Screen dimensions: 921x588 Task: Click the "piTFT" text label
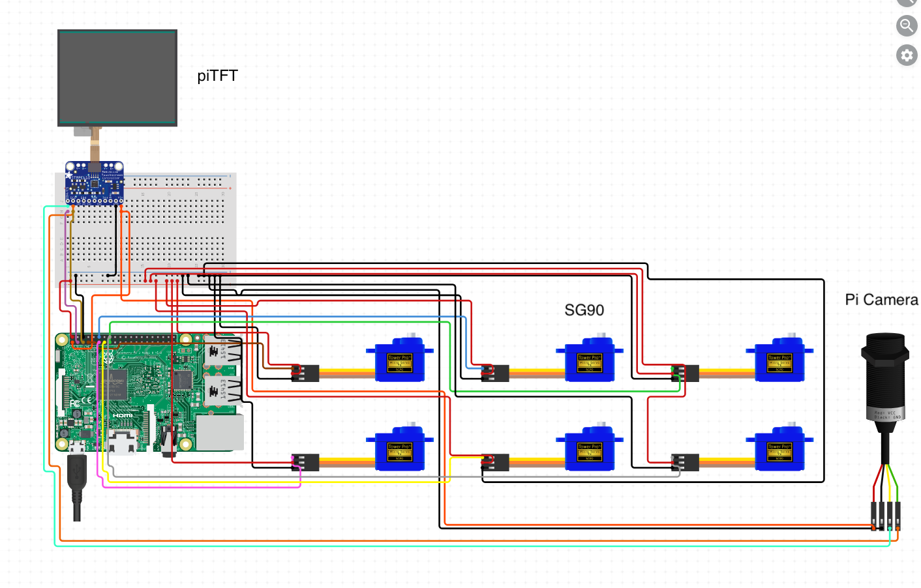pos(217,76)
